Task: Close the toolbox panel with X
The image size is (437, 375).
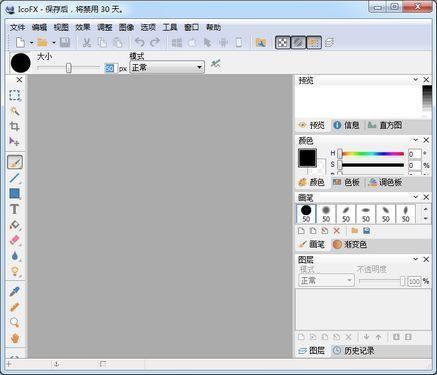Action: pyautogui.click(x=19, y=80)
